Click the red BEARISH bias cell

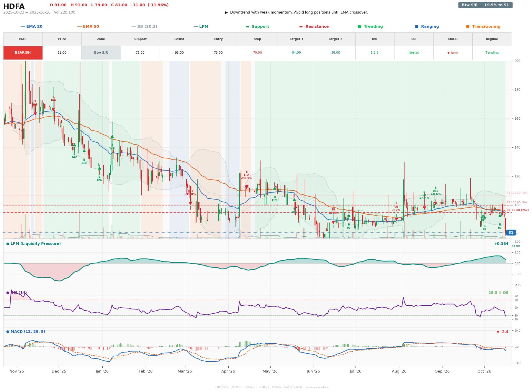23,53
